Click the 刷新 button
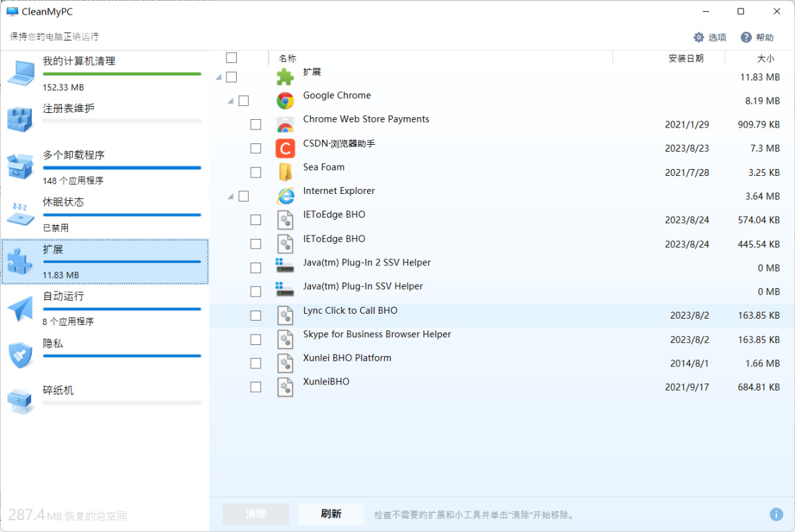The width and height of the screenshot is (795, 532). (331, 514)
